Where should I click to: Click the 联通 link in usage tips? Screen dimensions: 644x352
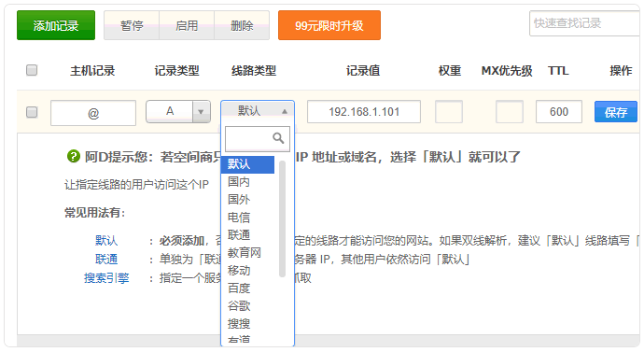(x=106, y=260)
